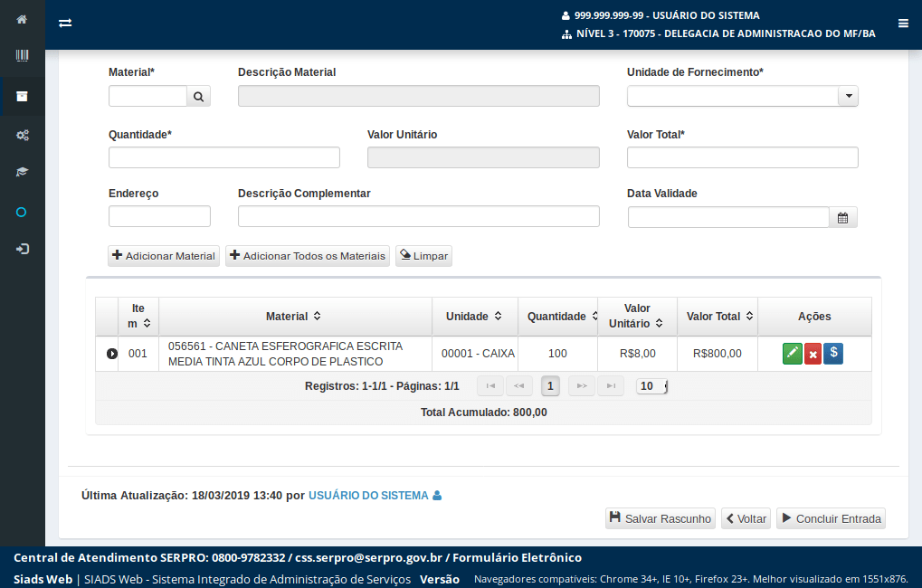Viewport: 922px width, 588px height.
Task: Click Concluir Entrada button
Action: tap(831, 518)
